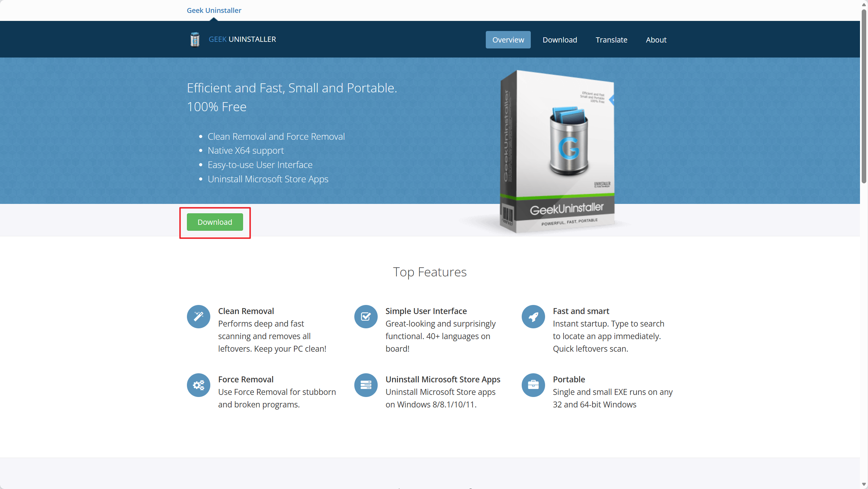The height and width of the screenshot is (489, 868).
Task: Open the Download page from top navigation
Action: tap(559, 40)
